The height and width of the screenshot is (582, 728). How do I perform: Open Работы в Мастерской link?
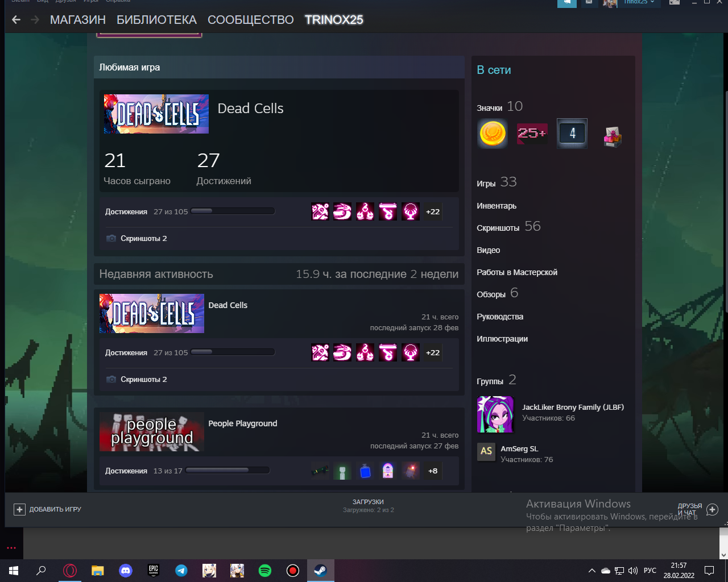coord(517,272)
